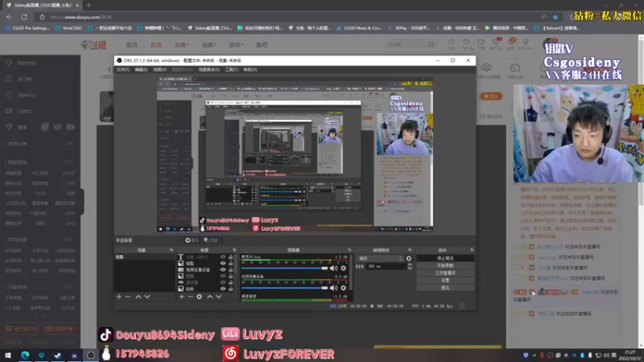
Task: Toggle lock on 视频采集设备 source
Action: click(x=230, y=269)
